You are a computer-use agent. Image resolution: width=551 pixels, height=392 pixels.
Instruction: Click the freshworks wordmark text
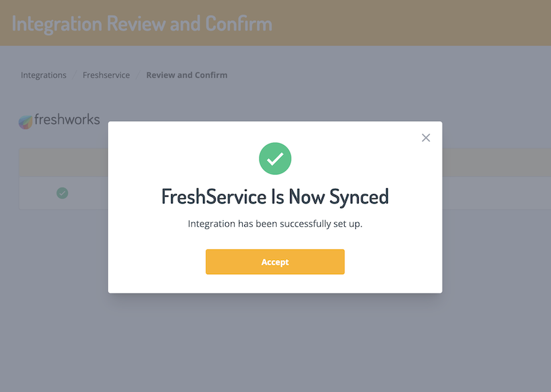[x=67, y=120]
